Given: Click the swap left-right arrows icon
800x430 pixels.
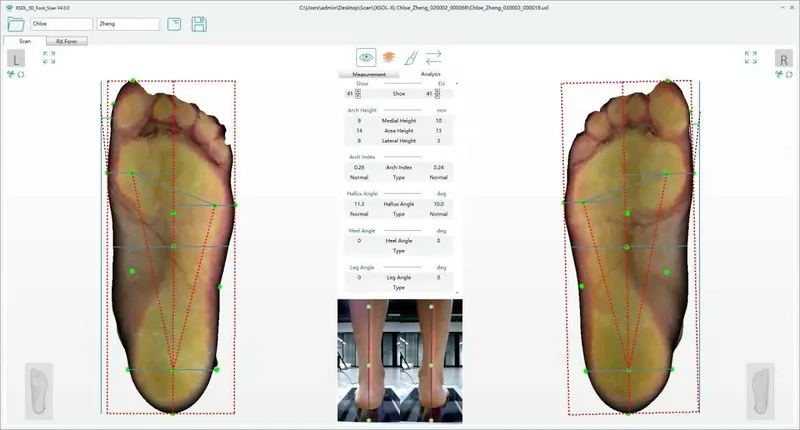Looking at the screenshot, I should [x=433, y=57].
